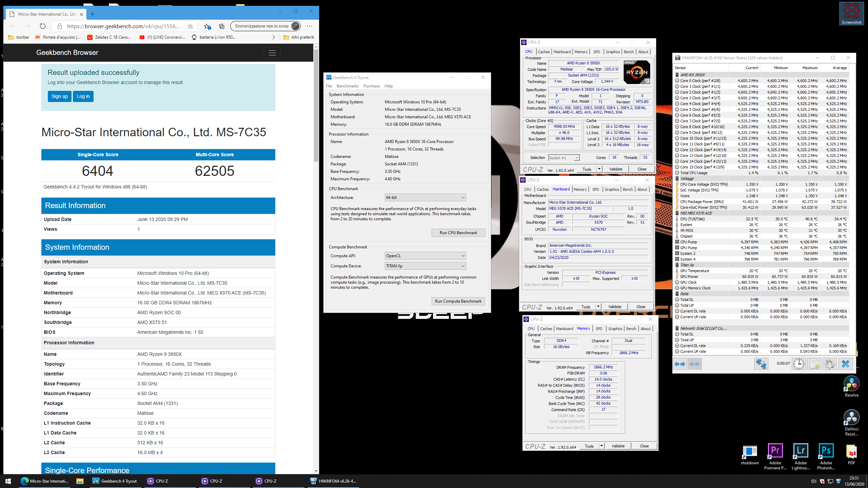The width and height of the screenshot is (868, 488).
Task: Click the Sincronizzazione non in corso button
Action: pos(265,26)
